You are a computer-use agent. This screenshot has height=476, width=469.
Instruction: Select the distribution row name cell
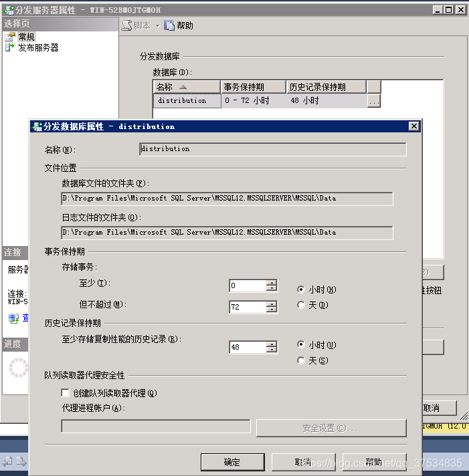(x=187, y=101)
